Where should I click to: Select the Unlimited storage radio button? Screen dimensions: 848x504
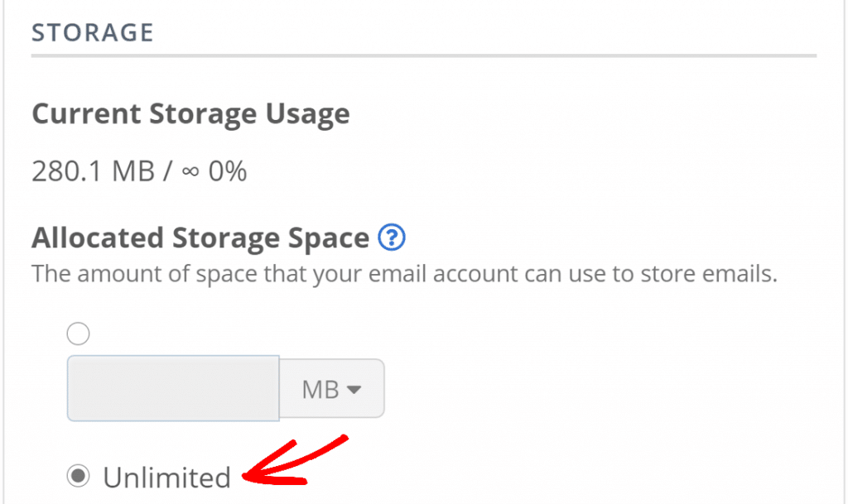coord(78,477)
